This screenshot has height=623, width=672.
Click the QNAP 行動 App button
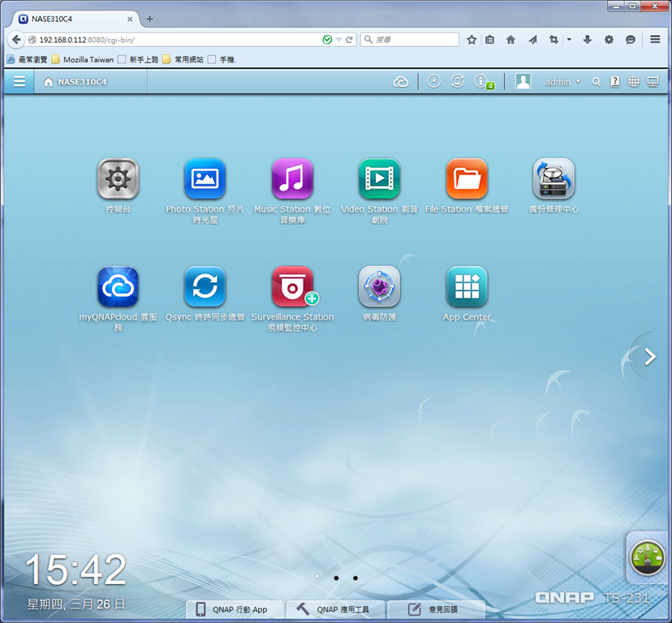tap(235, 609)
